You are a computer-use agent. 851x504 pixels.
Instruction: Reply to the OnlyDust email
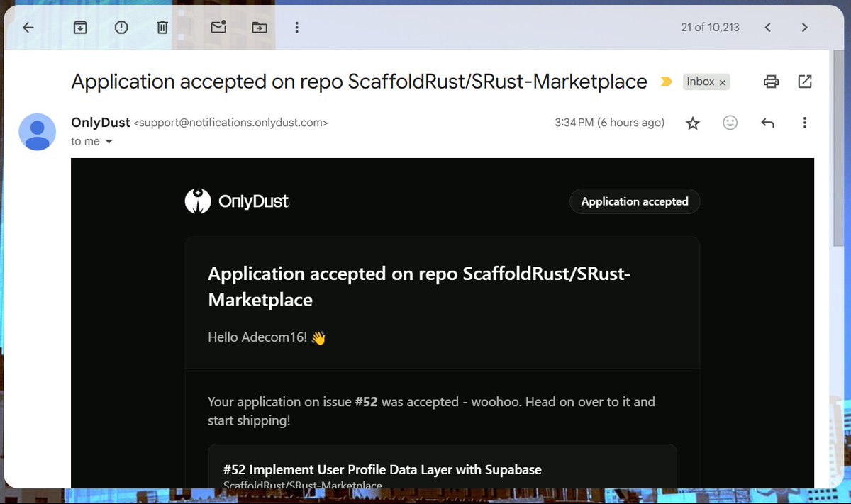point(767,123)
